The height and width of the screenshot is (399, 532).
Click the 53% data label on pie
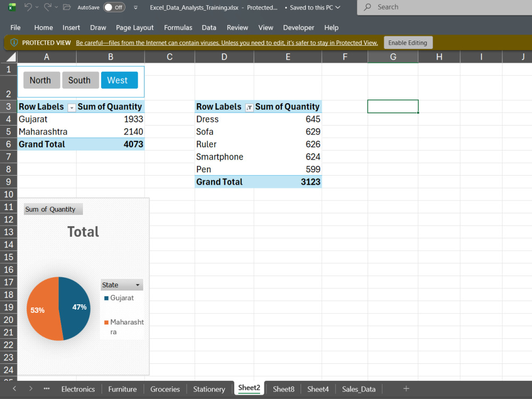pos(37,310)
